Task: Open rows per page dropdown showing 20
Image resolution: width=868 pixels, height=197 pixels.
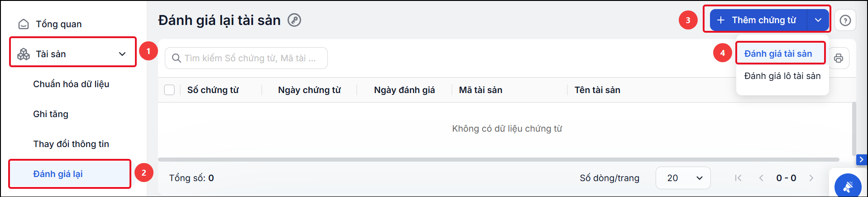Action: pyautogui.click(x=683, y=178)
